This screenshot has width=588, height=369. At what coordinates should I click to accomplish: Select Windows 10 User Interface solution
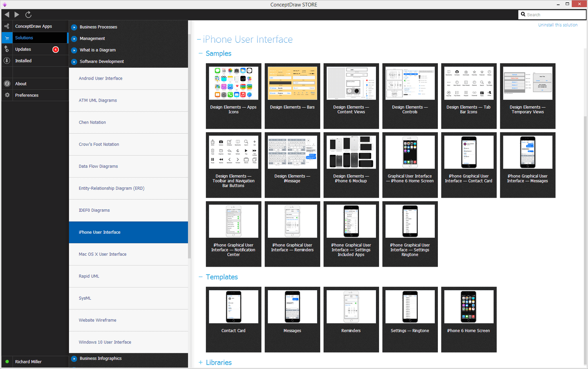tap(128, 342)
